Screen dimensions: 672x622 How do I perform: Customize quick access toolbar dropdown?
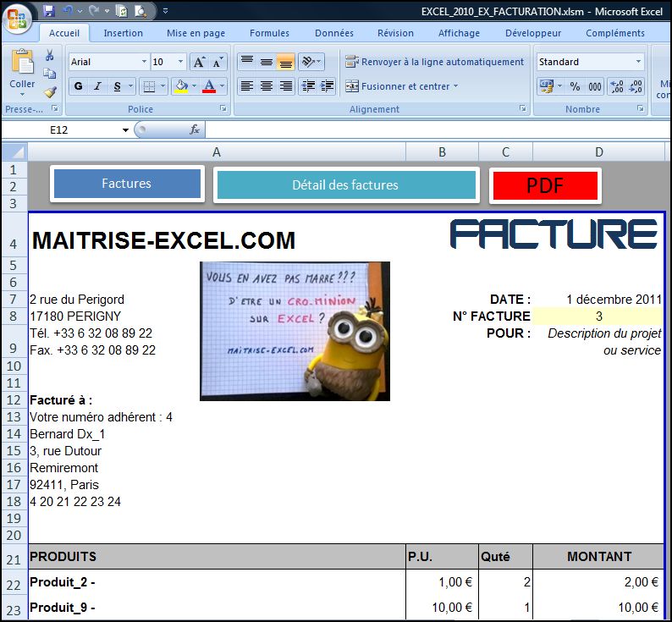165,12
